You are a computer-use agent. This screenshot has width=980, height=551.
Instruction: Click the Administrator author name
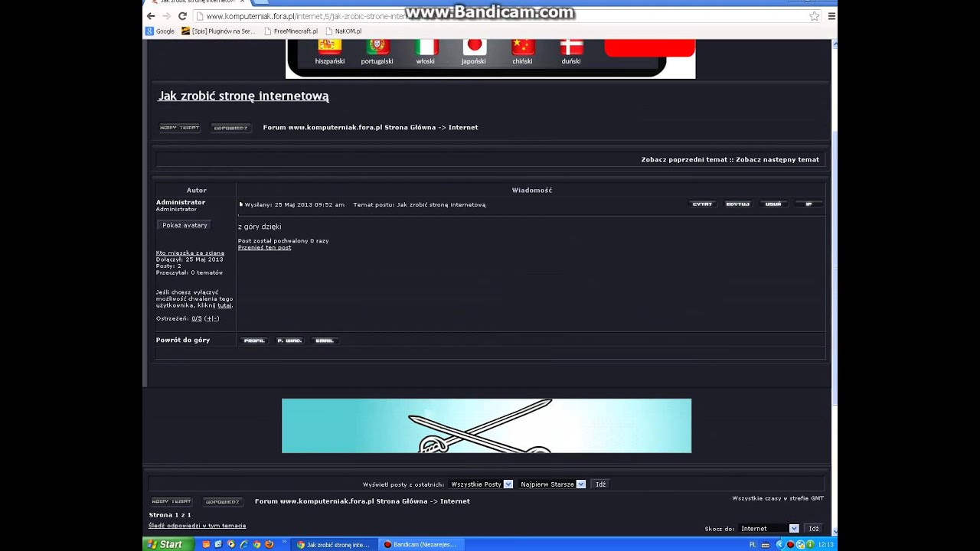181,202
